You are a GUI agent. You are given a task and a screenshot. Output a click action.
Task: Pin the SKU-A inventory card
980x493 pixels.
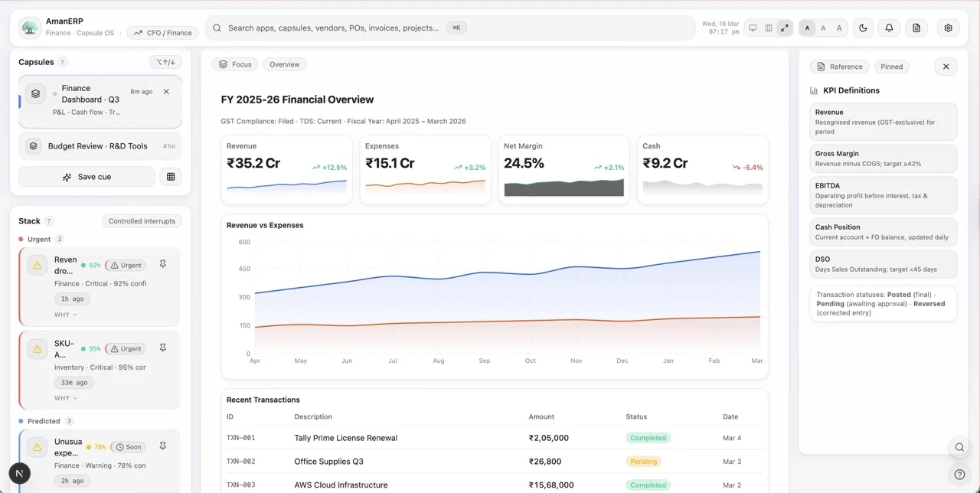[x=162, y=348]
